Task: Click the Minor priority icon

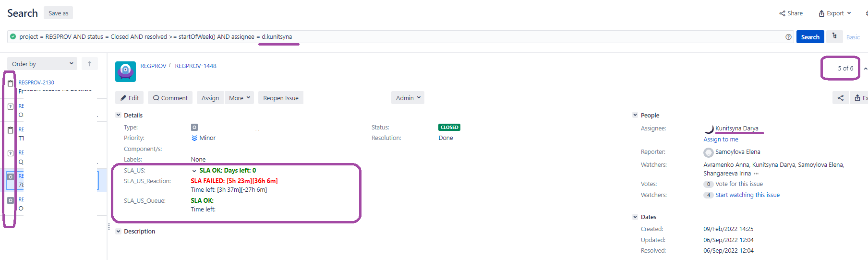Action: [x=194, y=138]
